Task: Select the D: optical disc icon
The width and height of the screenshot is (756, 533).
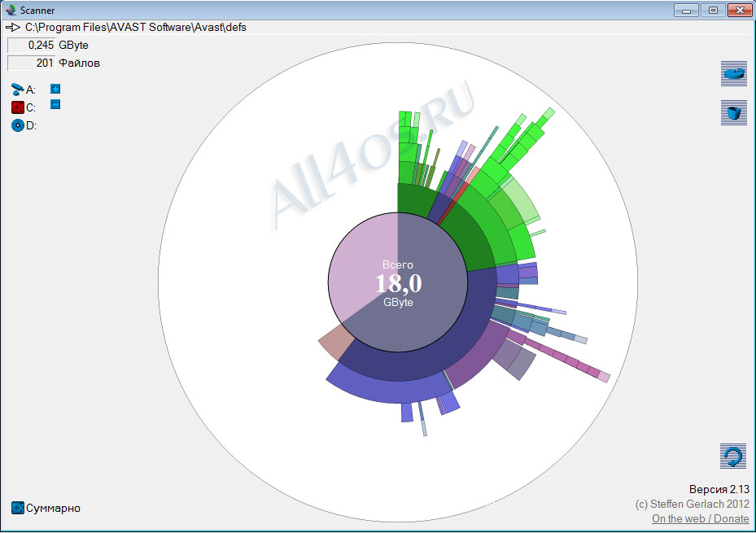Action: coord(18,126)
